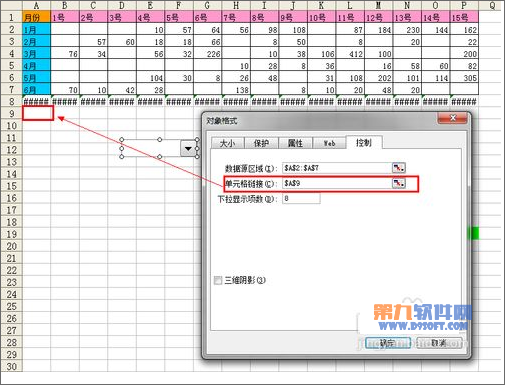Click the 单元格链接 input field
This screenshot has height=385, width=505.
point(337,183)
